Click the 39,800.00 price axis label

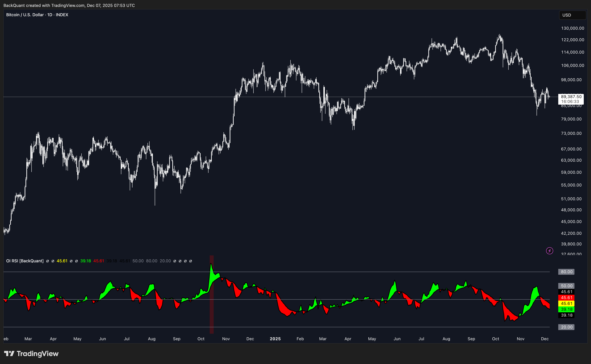pyautogui.click(x=571, y=244)
